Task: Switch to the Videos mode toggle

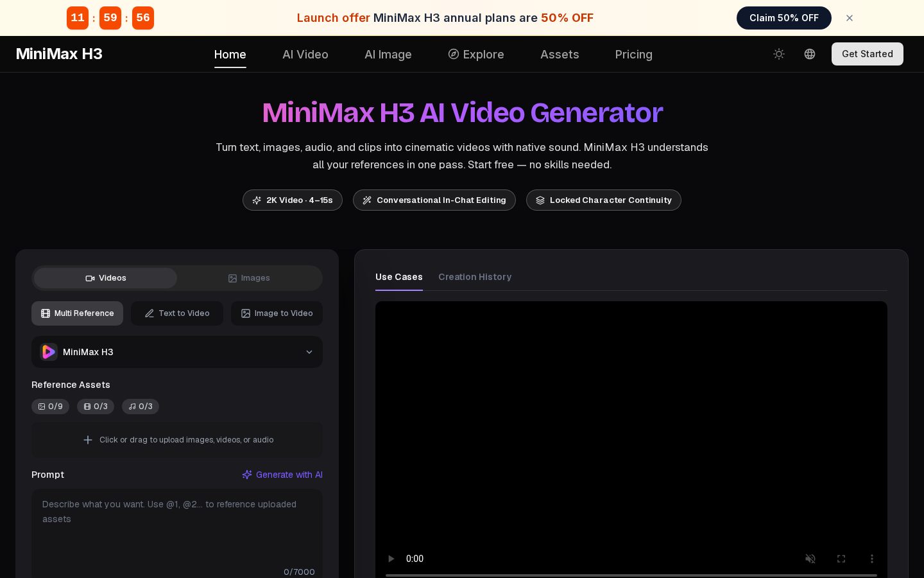Action: point(106,278)
